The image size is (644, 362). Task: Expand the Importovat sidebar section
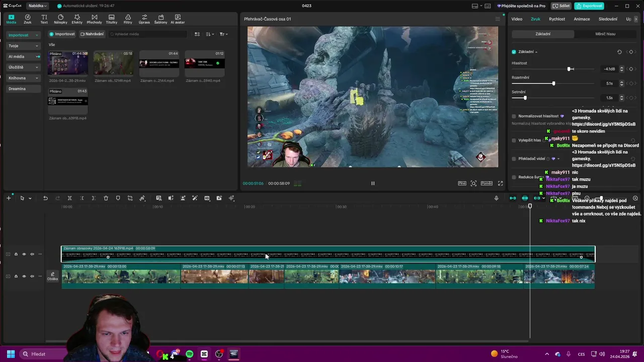24,35
